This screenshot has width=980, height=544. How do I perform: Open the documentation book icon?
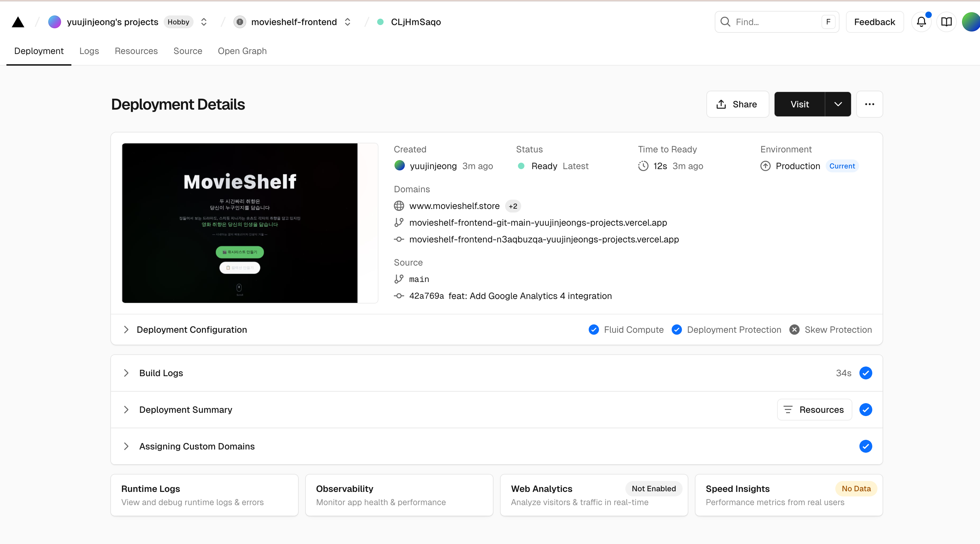pyautogui.click(x=946, y=22)
